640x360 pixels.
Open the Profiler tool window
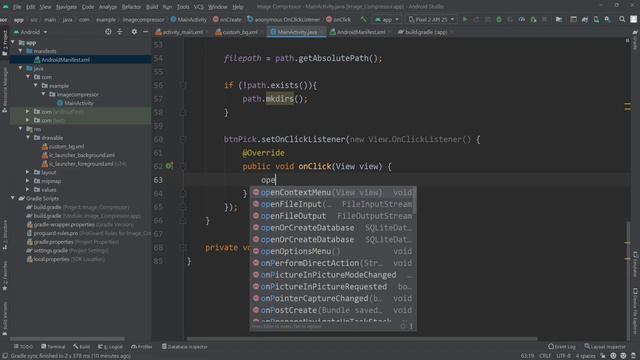coord(142,347)
